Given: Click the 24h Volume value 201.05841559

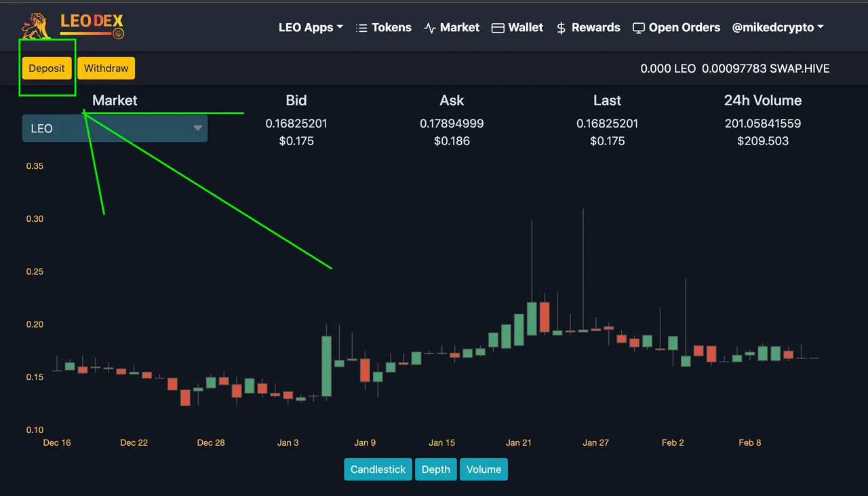Looking at the screenshot, I should coord(763,123).
